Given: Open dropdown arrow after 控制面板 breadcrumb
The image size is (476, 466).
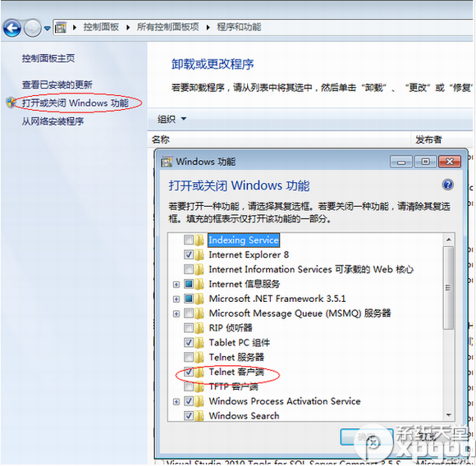Looking at the screenshot, I should [x=128, y=27].
